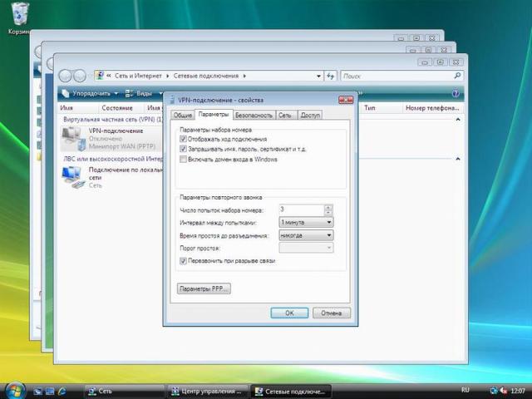The width and height of the screenshot is (532, 399).
Task: Click the search magnifier icon
Action: point(457,76)
